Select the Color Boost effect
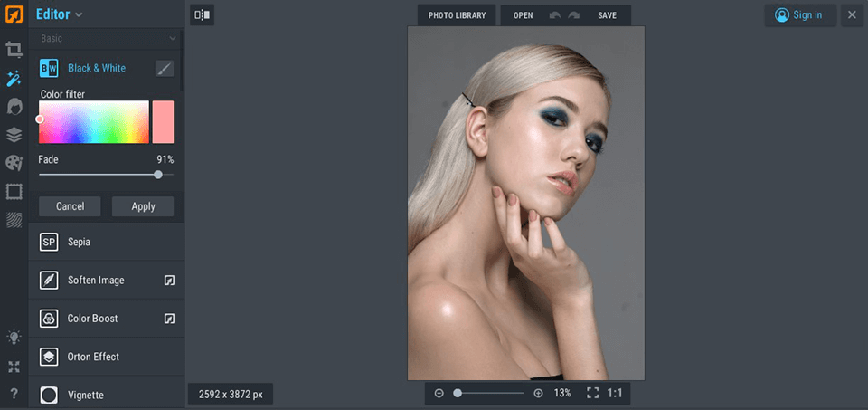868x410 pixels. coord(107,319)
